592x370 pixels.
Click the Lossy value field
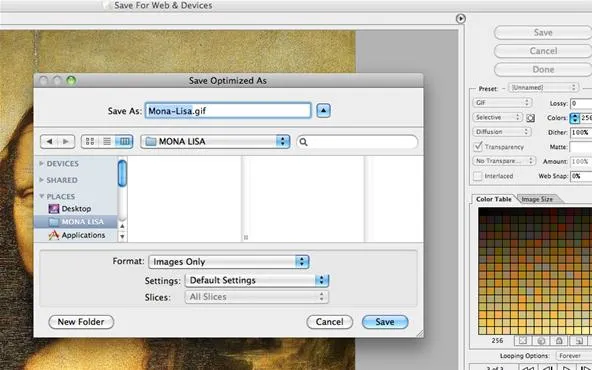(x=581, y=103)
